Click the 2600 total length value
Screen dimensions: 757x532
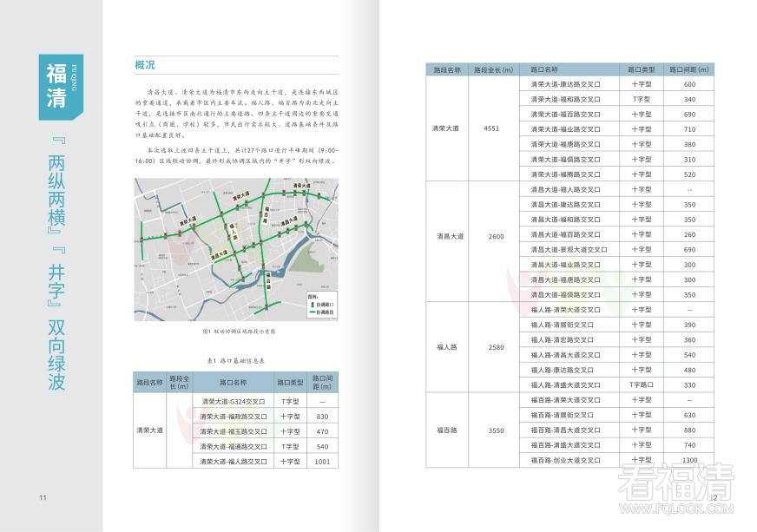pyautogui.click(x=496, y=237)
